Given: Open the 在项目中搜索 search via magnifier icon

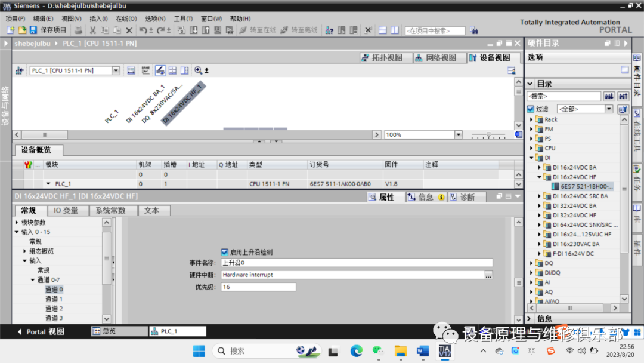Looking at the screenshot, I should pyautogui.click(x=474, y=30).
